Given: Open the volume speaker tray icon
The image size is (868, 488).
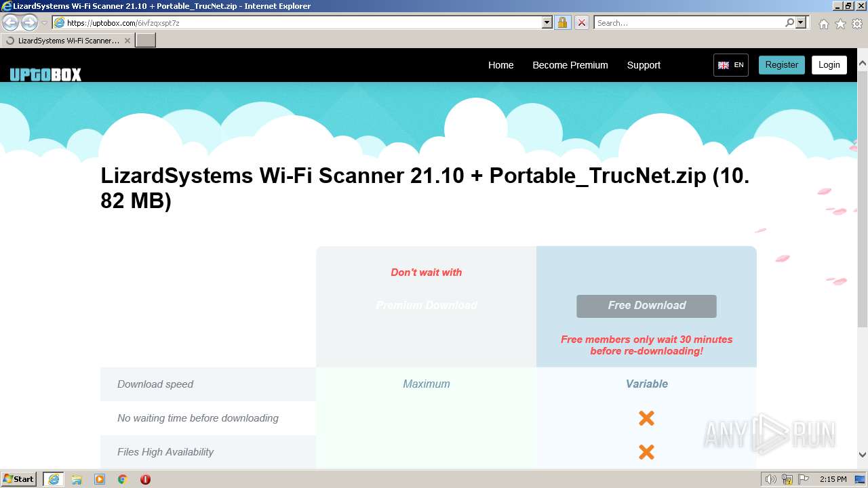Looking at the screenshot, I should click(771, 479).
